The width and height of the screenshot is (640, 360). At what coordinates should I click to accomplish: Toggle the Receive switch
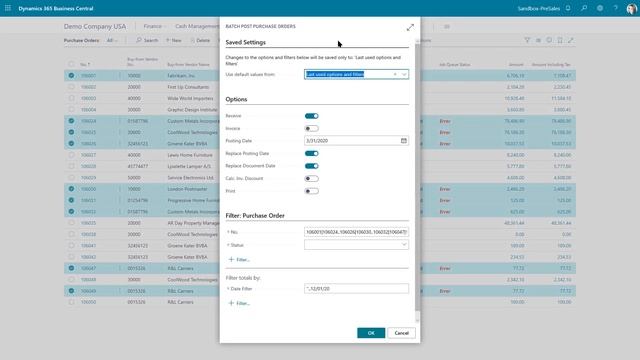pyautogui.click(x=311, y=116)
